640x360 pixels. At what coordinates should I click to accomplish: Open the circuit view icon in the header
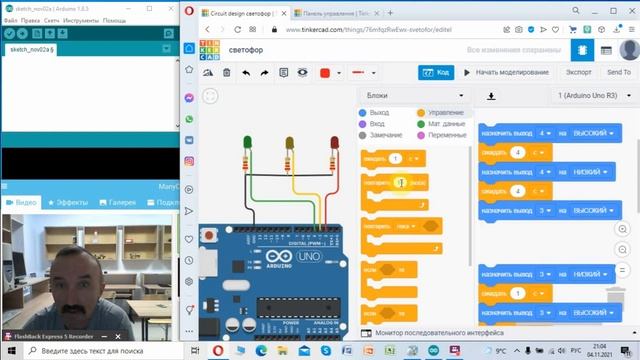[x=582, y=50]
